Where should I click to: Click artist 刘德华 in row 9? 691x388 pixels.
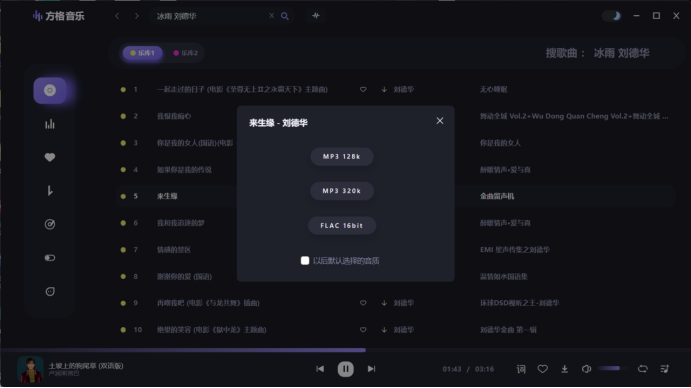click(403, 303)
